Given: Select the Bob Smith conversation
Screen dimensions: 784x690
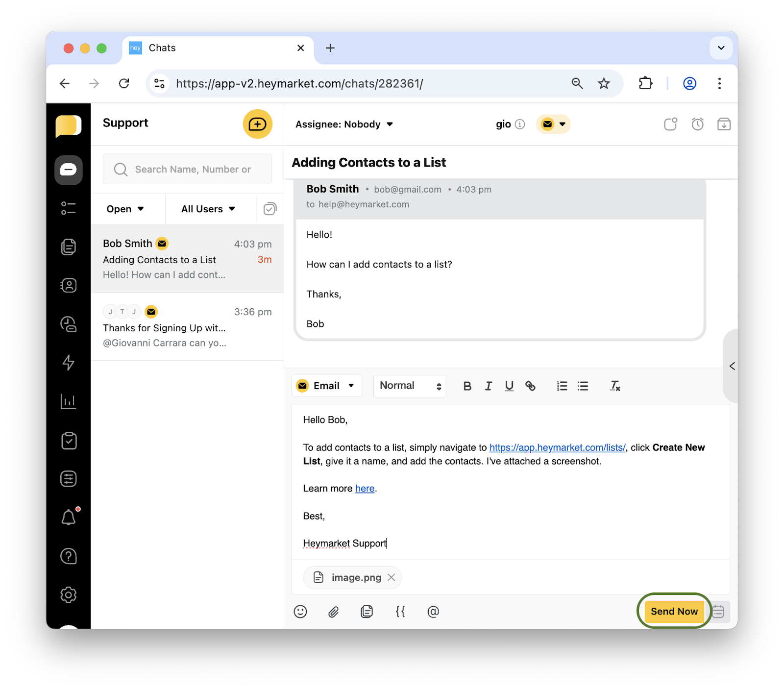Looking at the screenshot, I should click(x=187, y=259).
